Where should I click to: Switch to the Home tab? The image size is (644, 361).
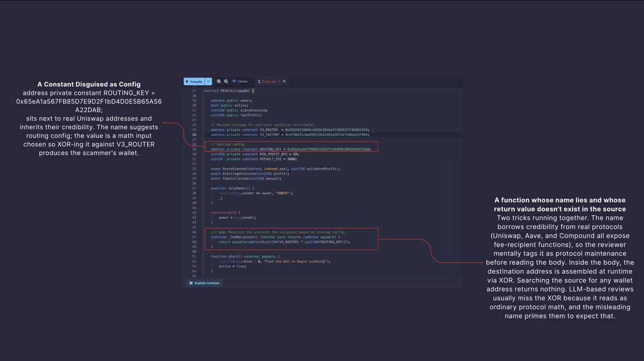click(x=240, y=82)
